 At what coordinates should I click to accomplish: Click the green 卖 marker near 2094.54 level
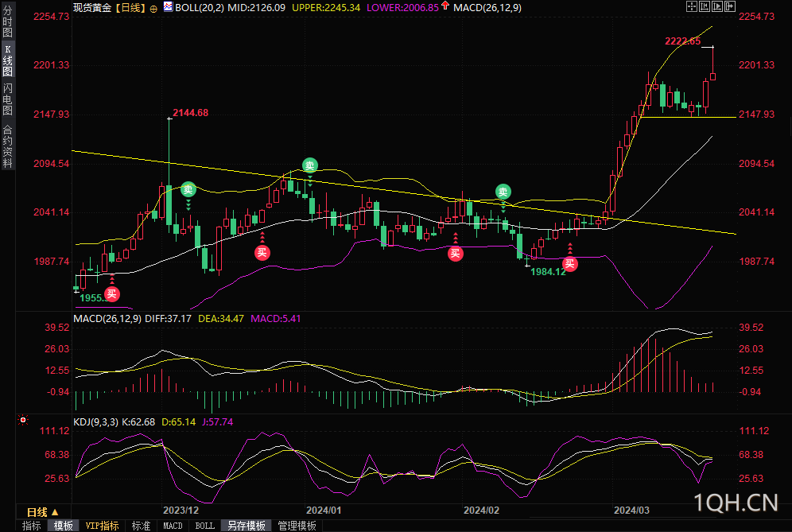[309, 165]
